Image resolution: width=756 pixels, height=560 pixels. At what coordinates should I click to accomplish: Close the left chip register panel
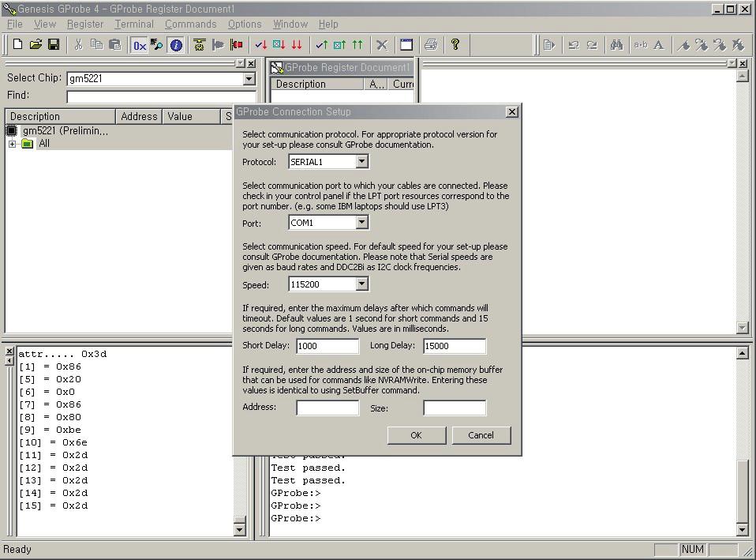pos(251,64)
